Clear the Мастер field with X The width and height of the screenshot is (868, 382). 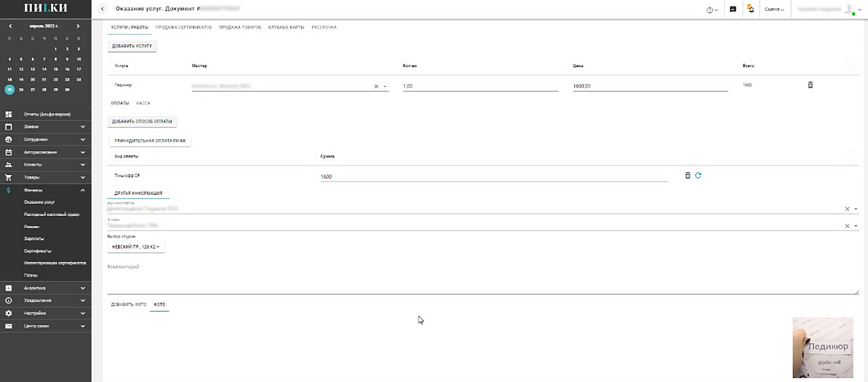point(376,86)
